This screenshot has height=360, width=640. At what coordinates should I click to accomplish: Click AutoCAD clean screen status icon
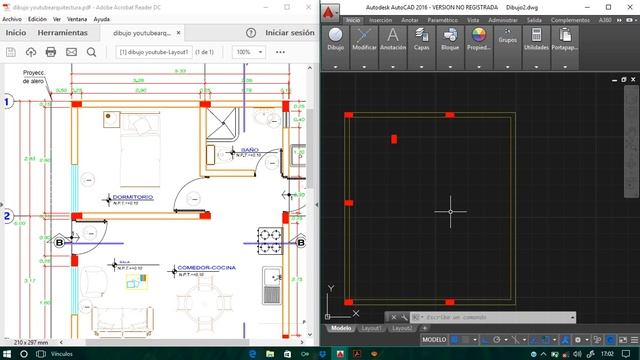[x=623, y=340]
